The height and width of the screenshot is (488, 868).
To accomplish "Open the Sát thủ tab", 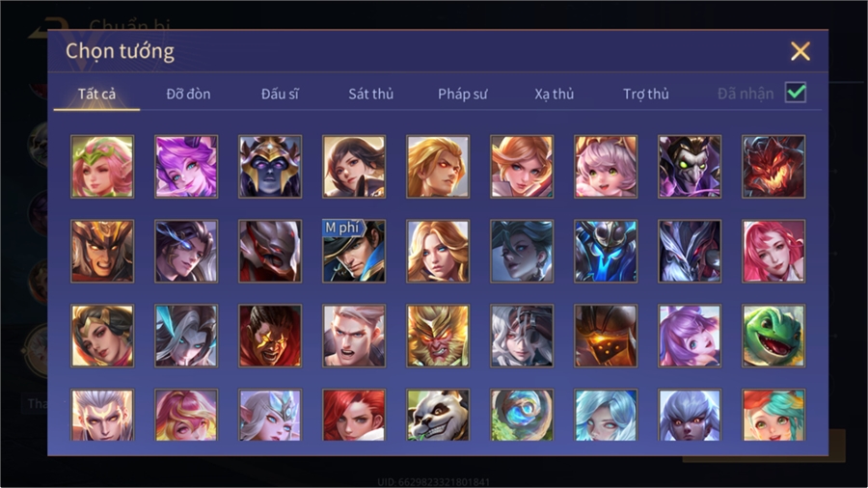I will pos(371,95).
